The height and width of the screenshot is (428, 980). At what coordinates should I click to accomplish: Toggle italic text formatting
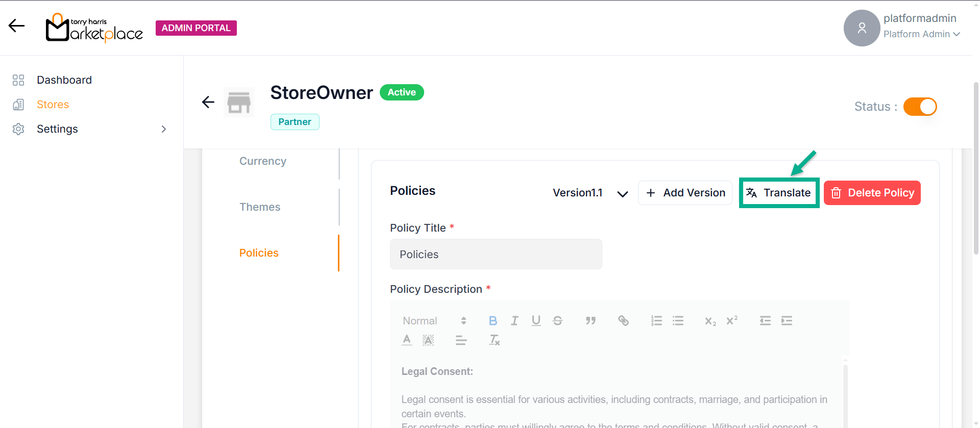pyautogui.click(x=514, y=321)
